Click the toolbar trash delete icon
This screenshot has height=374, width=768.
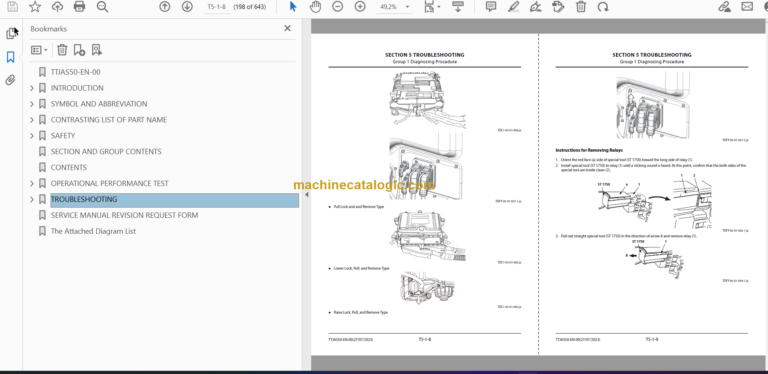click(580, 7)
